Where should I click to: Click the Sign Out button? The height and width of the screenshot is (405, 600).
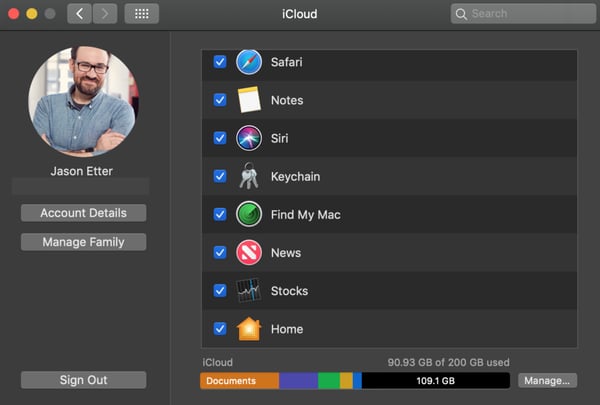(x=83, y=380)
